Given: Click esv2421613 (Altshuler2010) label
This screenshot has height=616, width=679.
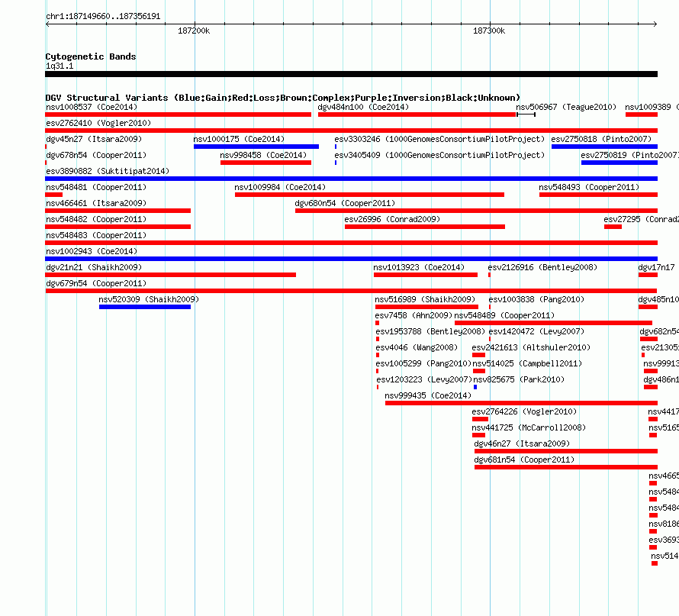Looking at the screenshot, I should [x=531, y=347].
